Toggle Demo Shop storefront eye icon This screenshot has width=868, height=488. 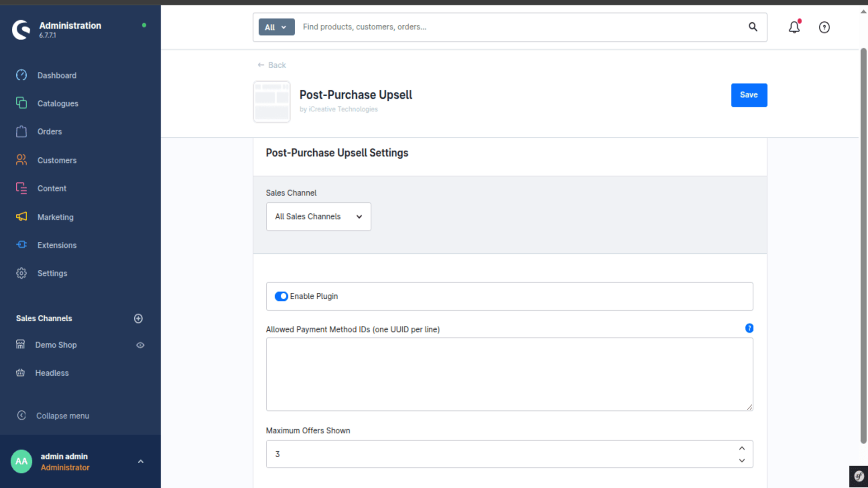tap(140, 345)
